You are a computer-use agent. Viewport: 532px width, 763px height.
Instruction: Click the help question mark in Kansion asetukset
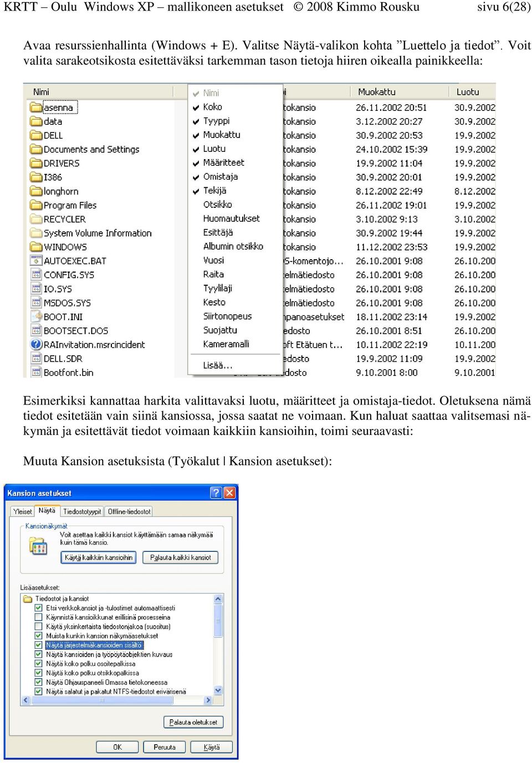click(216, 493)
